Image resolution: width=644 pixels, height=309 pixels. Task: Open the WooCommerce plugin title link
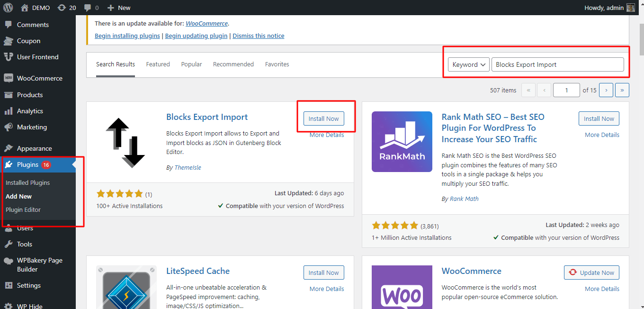click(x=472, y=271)
